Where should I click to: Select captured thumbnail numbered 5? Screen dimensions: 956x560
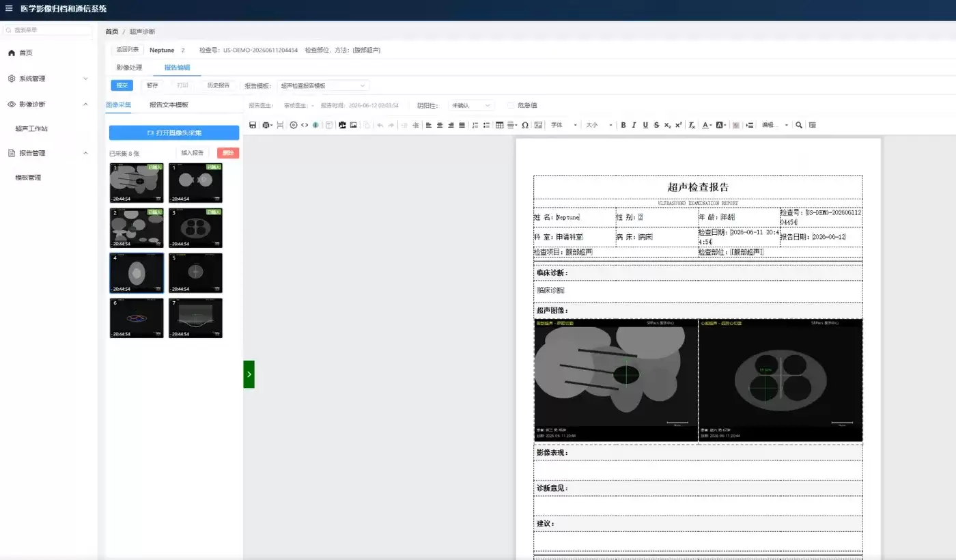(195, 273)
